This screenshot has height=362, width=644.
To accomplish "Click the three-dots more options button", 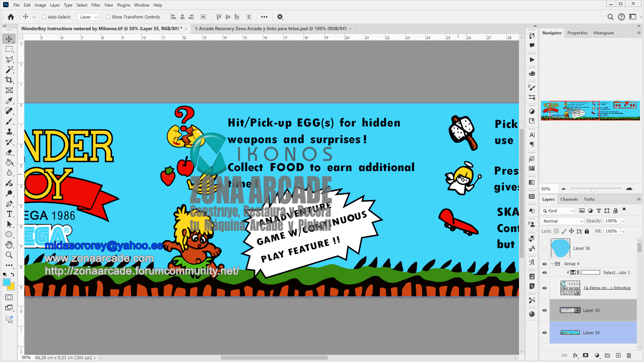I will coord(264,17).
